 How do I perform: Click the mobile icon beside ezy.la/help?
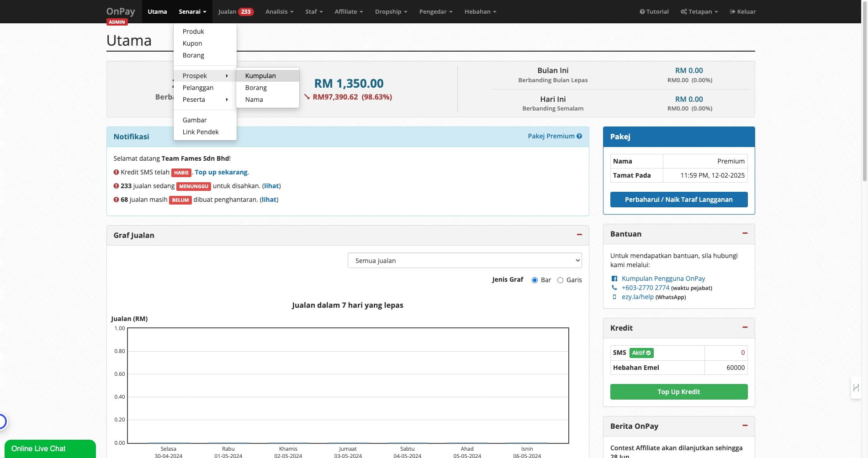(614, 297)
